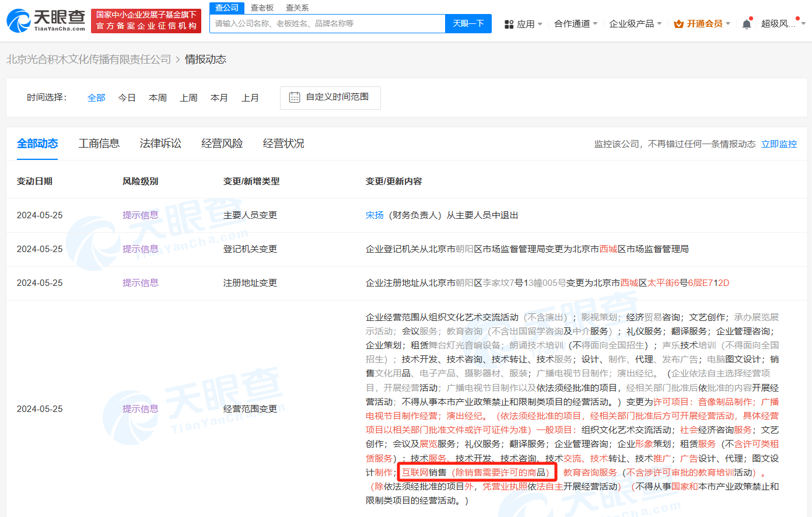Click the calendar icon beside 自定义时间范围
The height and width of the screenshot is (517, 812).
click(x=295, y=97)
